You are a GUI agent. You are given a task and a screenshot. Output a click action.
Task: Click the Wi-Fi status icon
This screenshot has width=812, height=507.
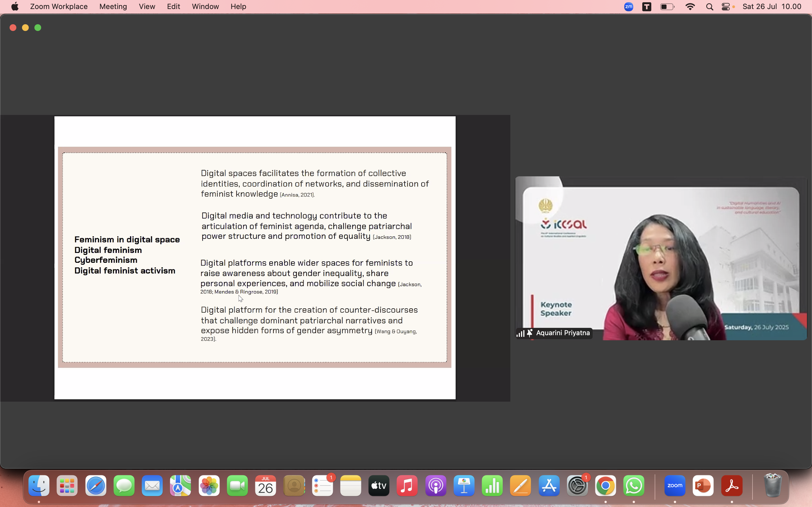coord(690,7)
